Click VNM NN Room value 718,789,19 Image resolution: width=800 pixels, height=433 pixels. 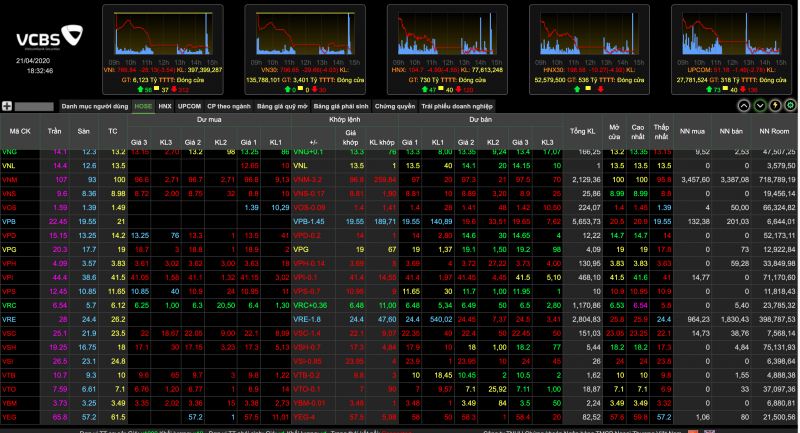click(x=776, y=180)
